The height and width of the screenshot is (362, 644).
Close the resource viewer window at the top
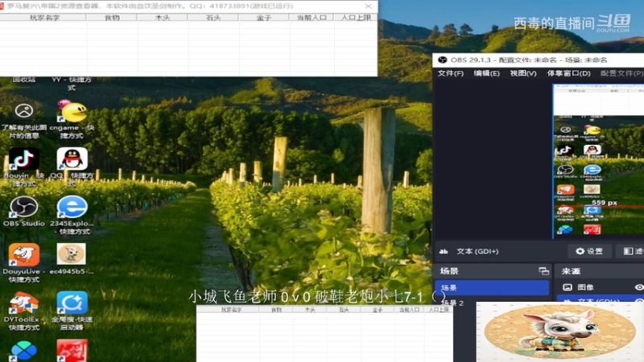[x=369, y=6]
